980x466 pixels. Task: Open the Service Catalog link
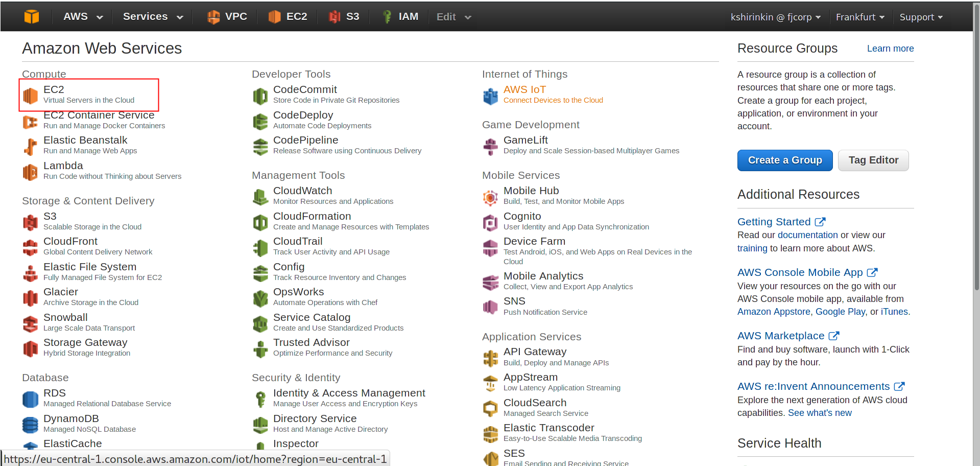pos(312,317)
